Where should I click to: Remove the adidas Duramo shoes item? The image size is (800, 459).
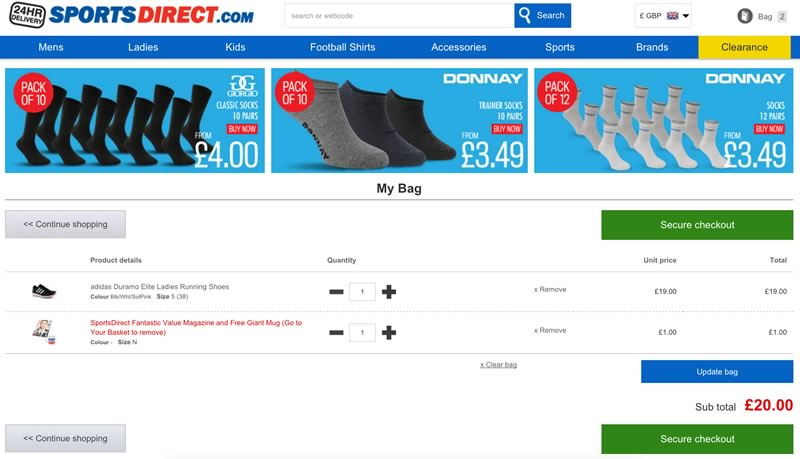point(550,289)
